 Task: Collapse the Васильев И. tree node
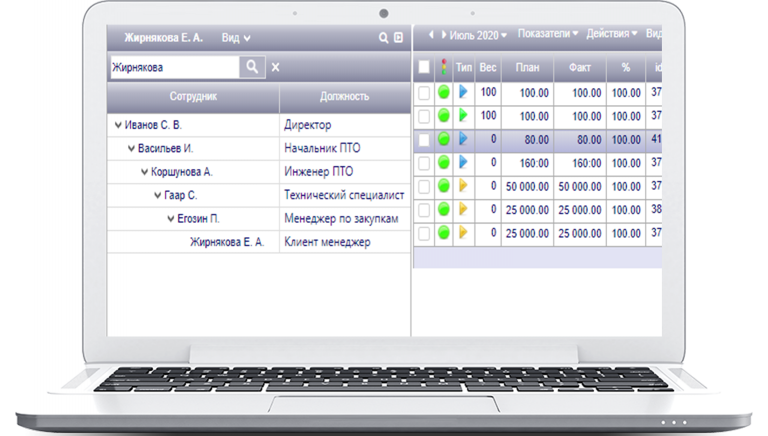(131, 148)
